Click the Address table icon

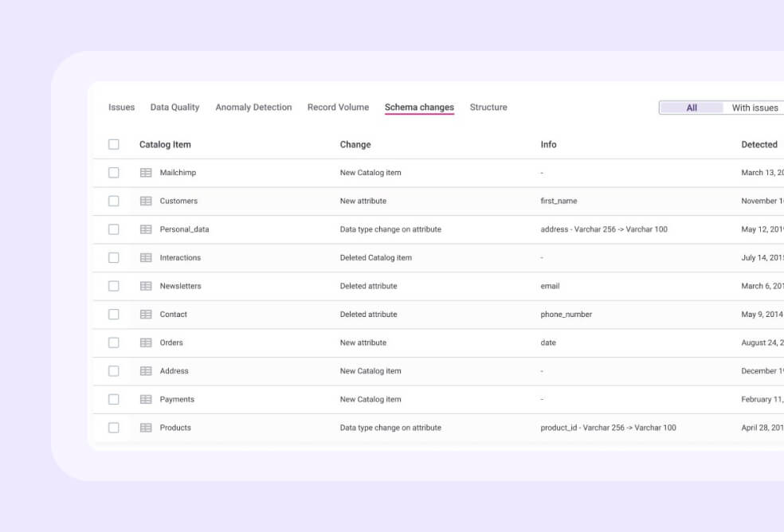pyautogui.click(x=146, y=370)
